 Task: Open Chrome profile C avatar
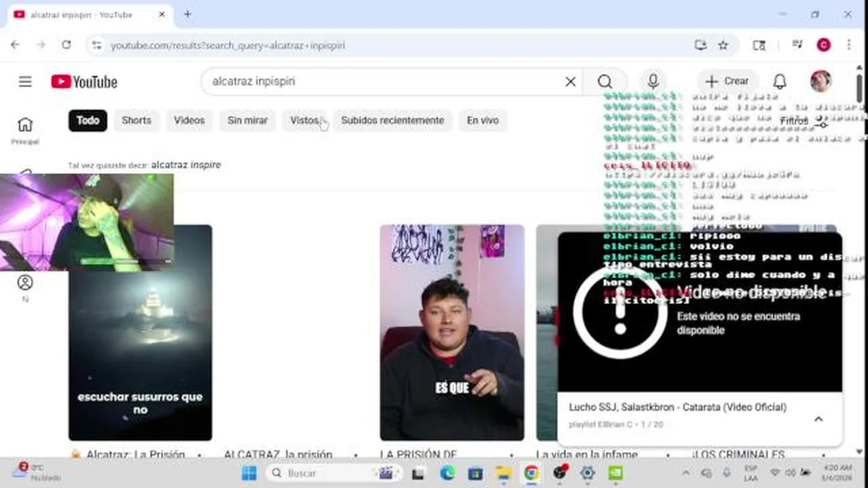point(823,45)
